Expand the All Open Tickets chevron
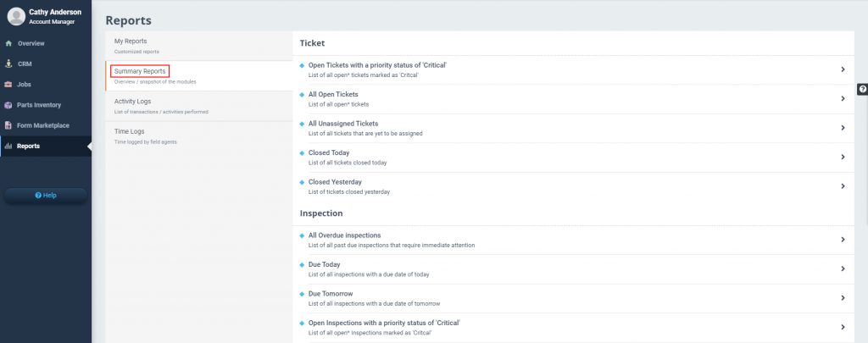The height and width of the screenshot is (343, 868). [843, 98]
